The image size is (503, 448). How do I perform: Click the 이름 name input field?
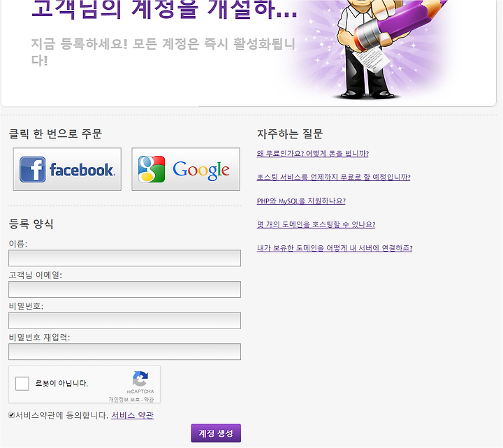(124, 259)
